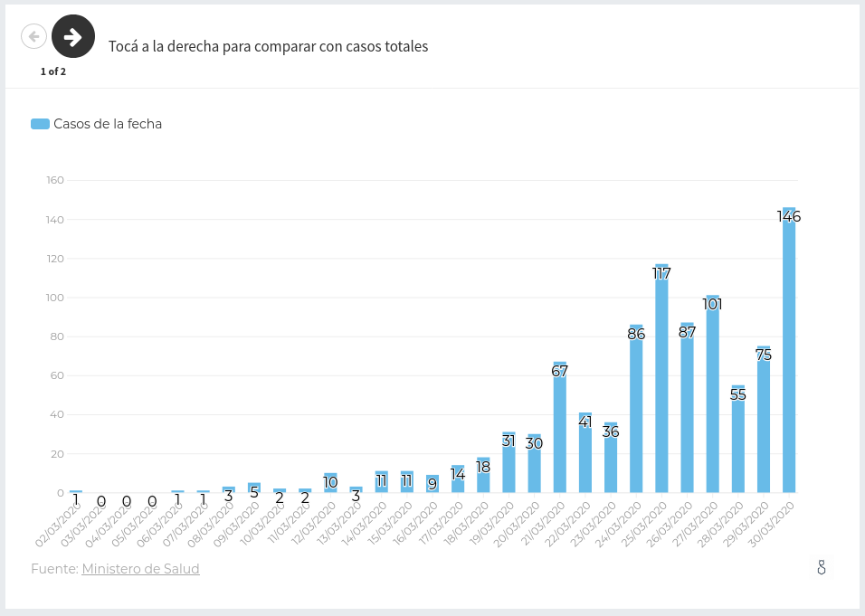Click the 02/03/2020 date axis label
Screen dimensions: 865x616
click(58, 525)
